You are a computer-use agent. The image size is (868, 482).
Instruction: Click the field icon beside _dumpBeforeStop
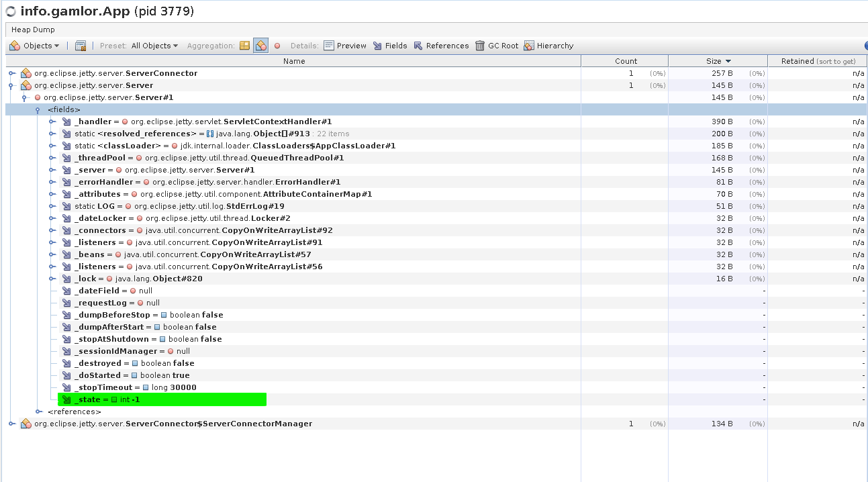(66, 315)
